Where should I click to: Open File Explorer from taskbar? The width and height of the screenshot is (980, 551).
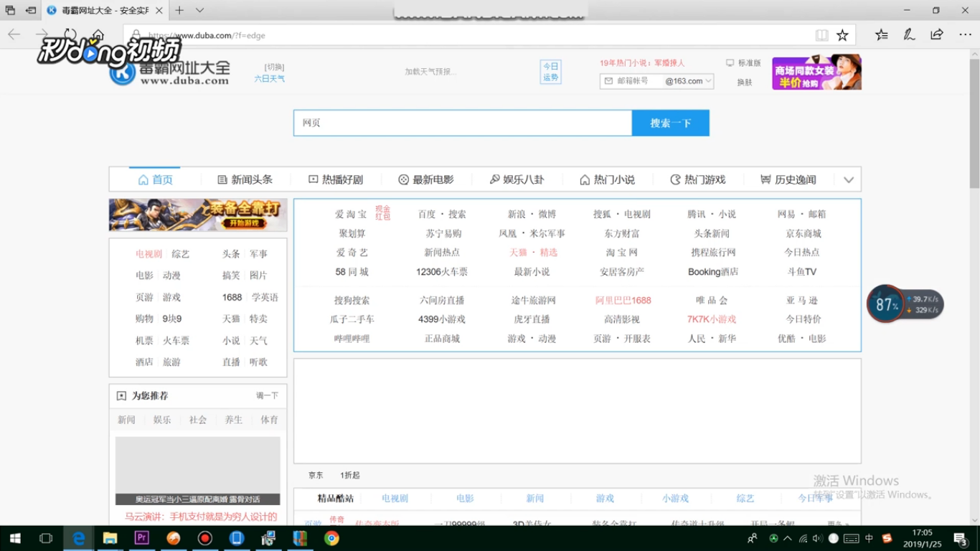click(x=110, y=538)
